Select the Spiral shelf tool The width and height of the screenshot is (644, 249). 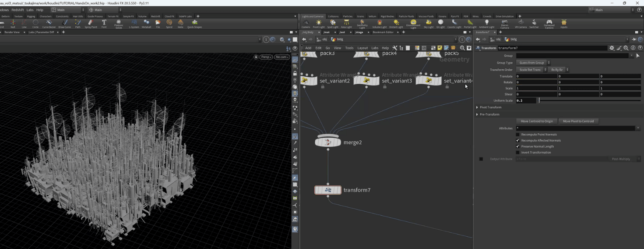(169, 23)
